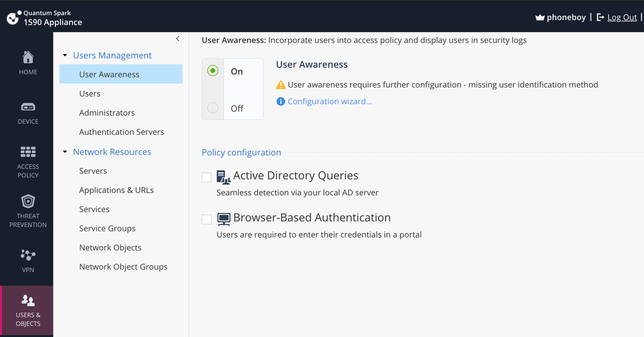Image resolution: width=644 pixels, height=337 pixels.
Task: Open Applications & URLs page
Action: click(116, 190)
